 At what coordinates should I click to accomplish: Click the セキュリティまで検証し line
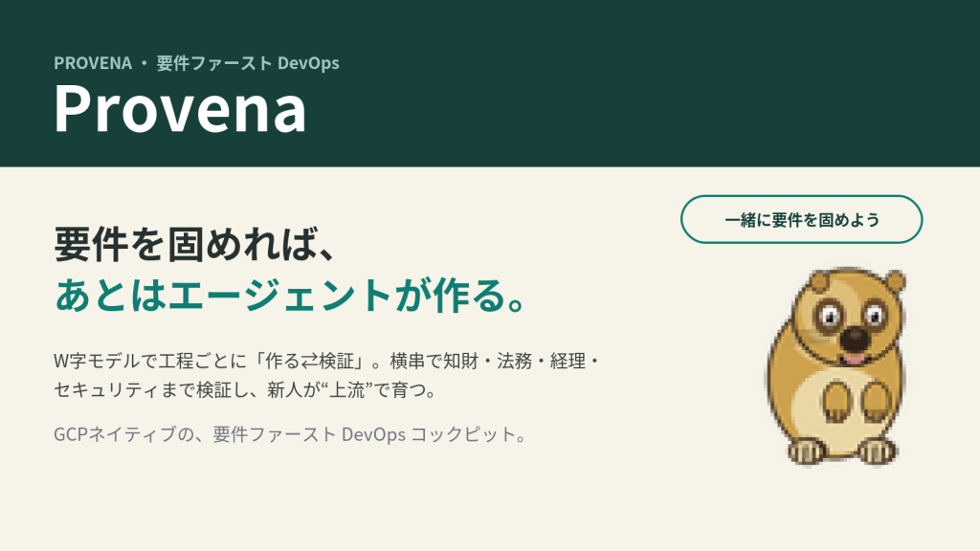(x=150, y=390)
